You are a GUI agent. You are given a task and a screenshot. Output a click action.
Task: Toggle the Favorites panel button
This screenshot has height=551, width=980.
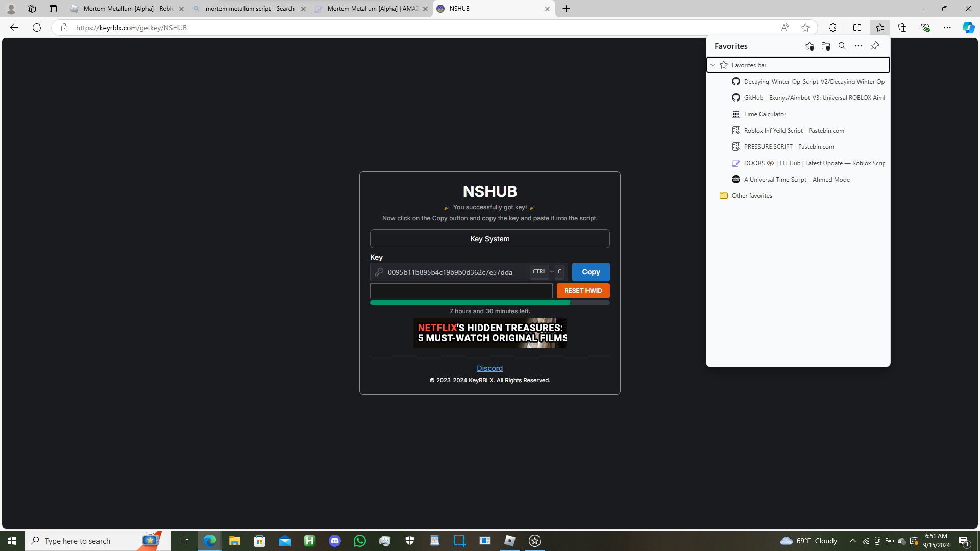coord(879,28)
